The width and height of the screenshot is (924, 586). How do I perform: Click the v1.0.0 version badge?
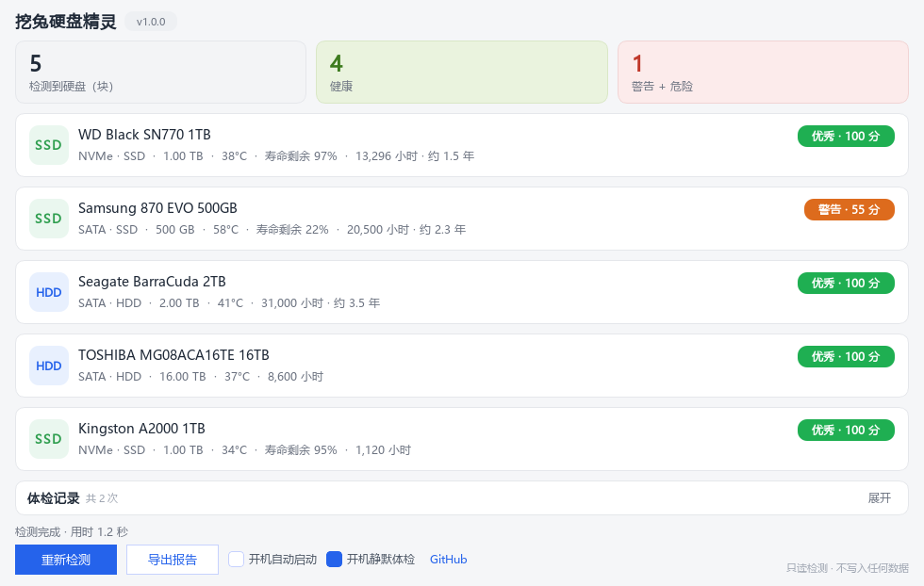click(x=151, y=22)
